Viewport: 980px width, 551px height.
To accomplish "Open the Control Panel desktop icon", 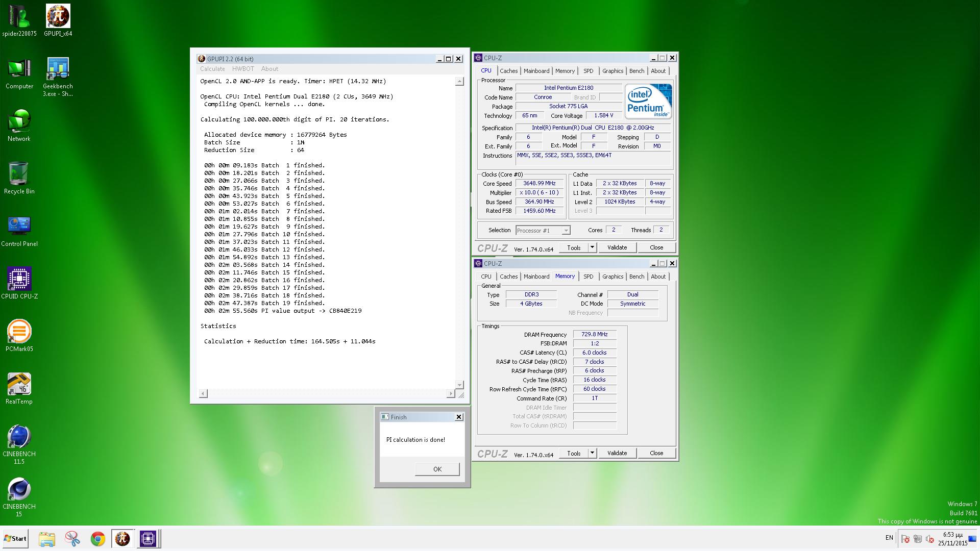I will 19,231.
